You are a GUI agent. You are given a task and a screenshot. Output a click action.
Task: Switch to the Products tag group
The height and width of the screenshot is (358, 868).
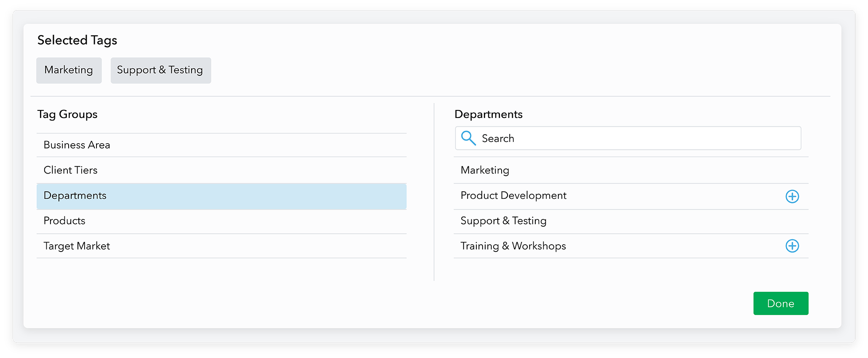point(222,221)
